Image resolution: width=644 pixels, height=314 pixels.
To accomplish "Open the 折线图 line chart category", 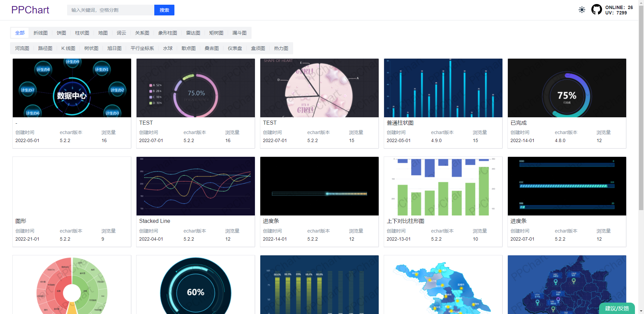I will pos(40,33).
